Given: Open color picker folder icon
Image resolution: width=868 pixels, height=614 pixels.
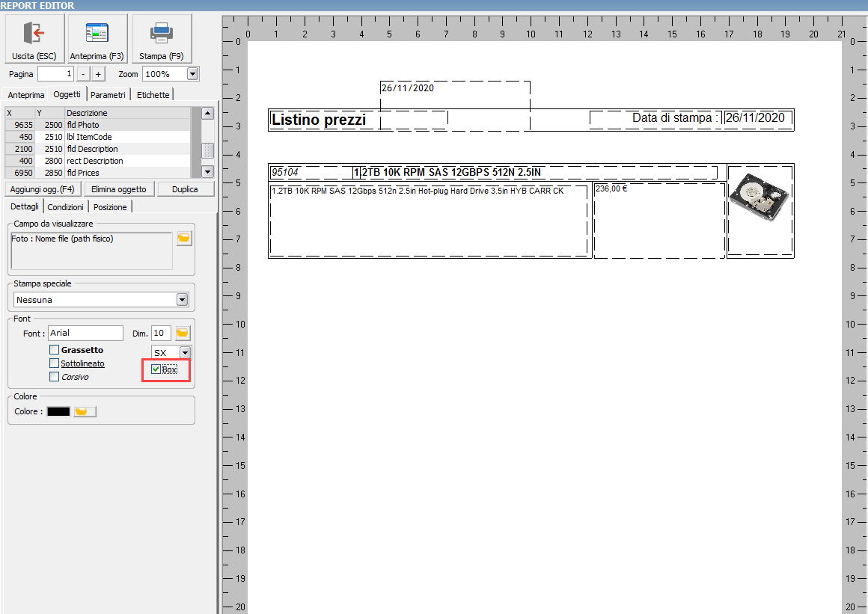Looking at the screenshot, I should tap(85, 411).
